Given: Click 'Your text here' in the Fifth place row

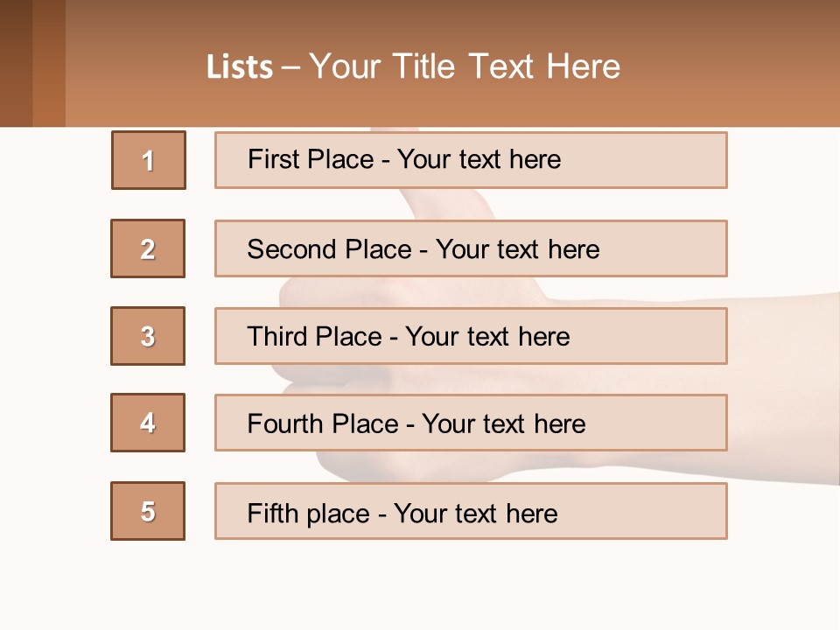Looking at the screenshot, I should [475, 513].
